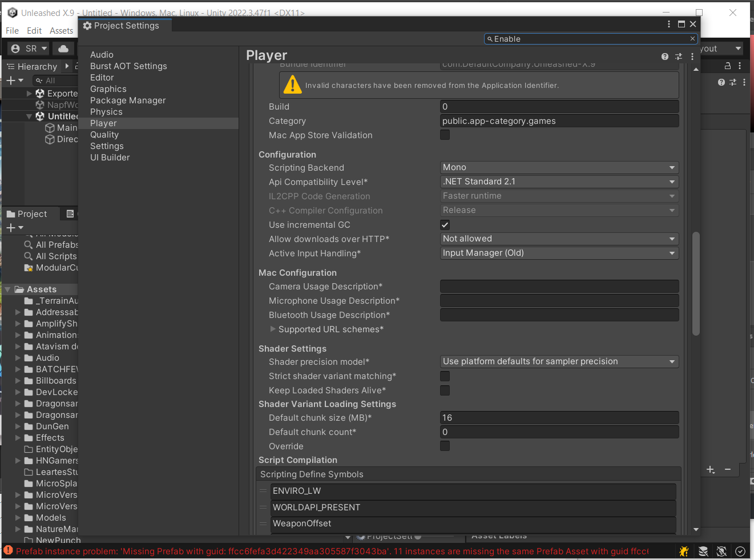754x560 pixels.
Task: Enable Mac App Store Validation checkbox
Action: 445,135
